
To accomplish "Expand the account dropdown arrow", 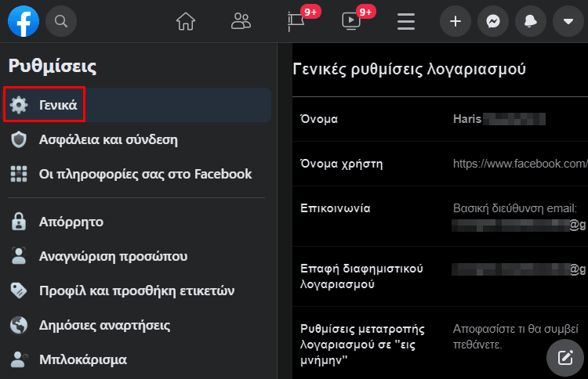I will point(568,21).
